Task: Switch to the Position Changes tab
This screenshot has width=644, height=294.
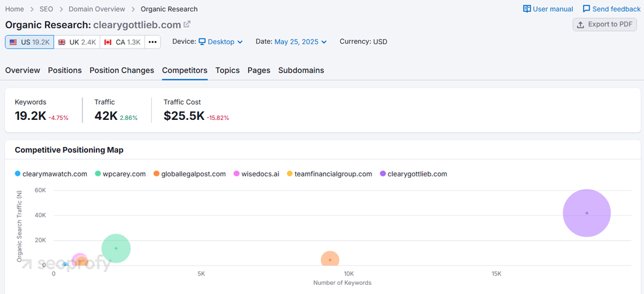Action: coord(122,70)
